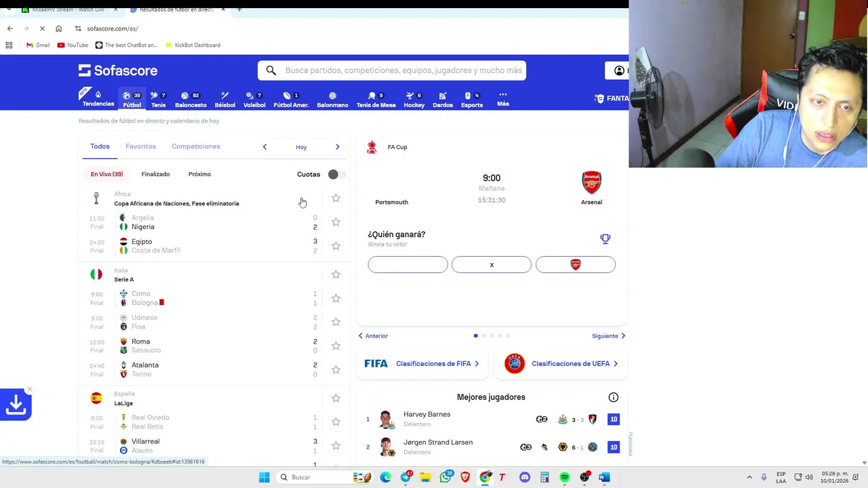868x488 pixels.
Task: Go to previous day arrow
Action: (265, 147)
